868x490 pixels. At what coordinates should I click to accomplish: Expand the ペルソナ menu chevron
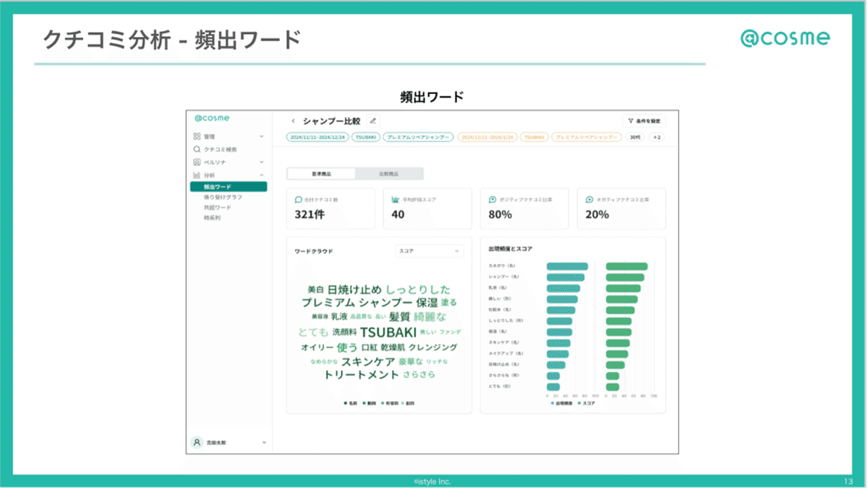pos(262,162)
